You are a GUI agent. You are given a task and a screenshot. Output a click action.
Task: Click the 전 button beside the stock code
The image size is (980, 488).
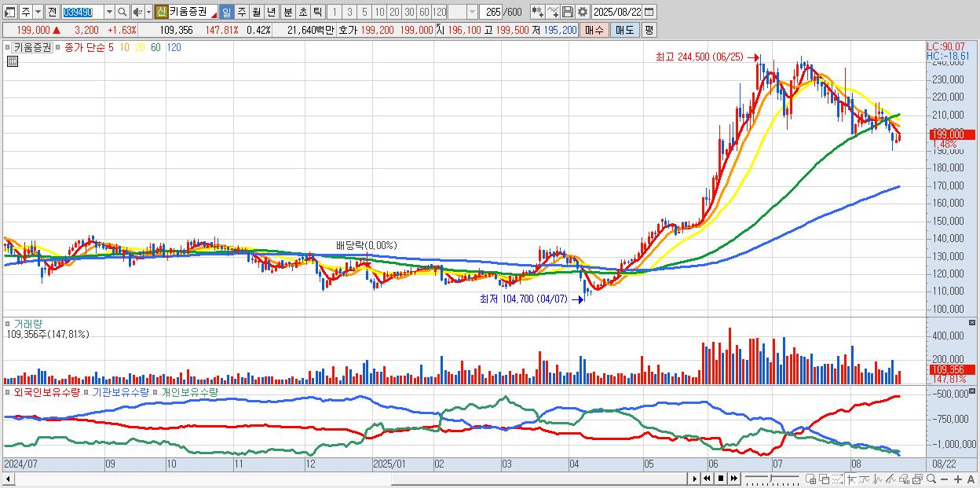point(52,12)
